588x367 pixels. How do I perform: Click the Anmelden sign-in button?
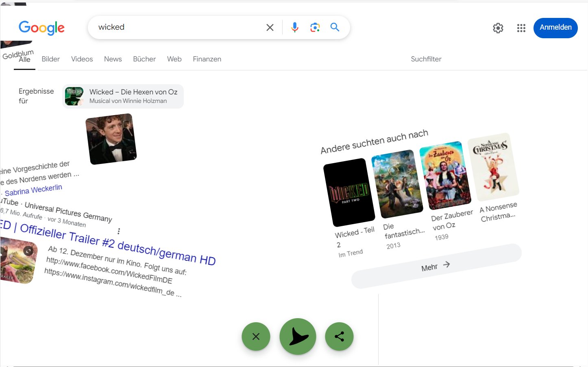point(555,28)
